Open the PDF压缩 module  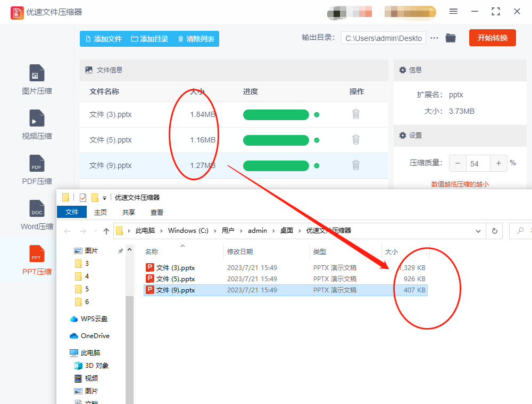point(37,170)
